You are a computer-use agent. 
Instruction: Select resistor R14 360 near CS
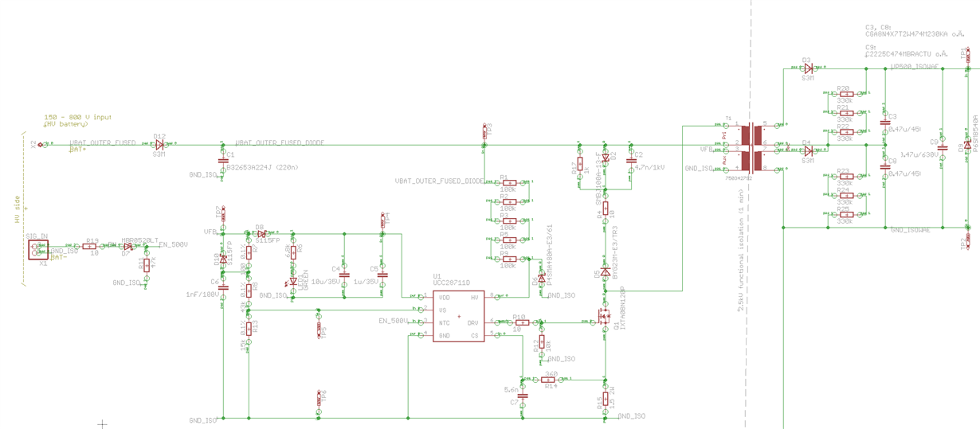click(548, 380)
